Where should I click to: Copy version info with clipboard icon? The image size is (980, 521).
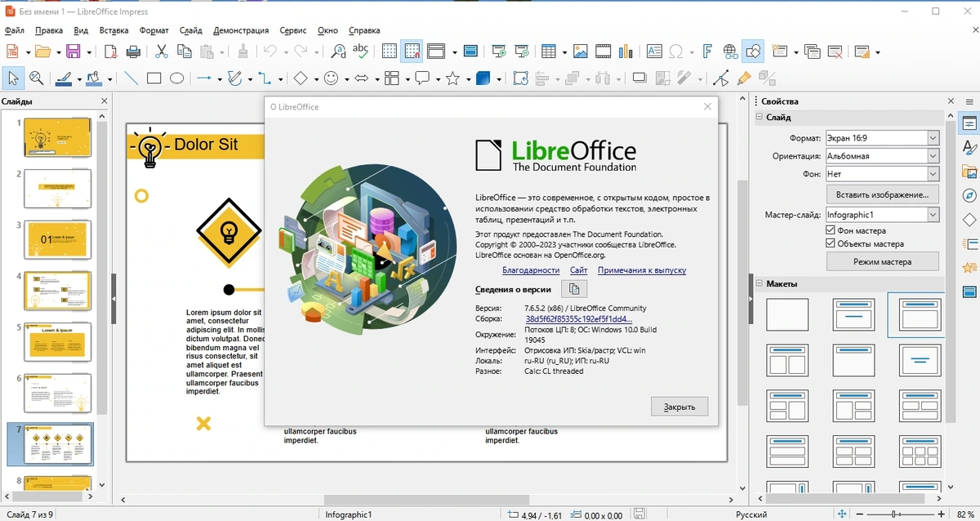pos(574,289)
